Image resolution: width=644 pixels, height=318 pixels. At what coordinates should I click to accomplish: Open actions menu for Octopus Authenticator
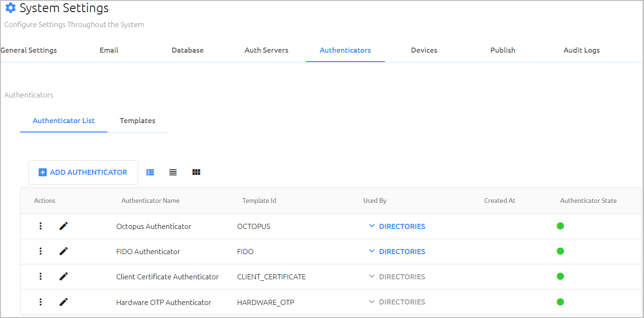(41, 226)
